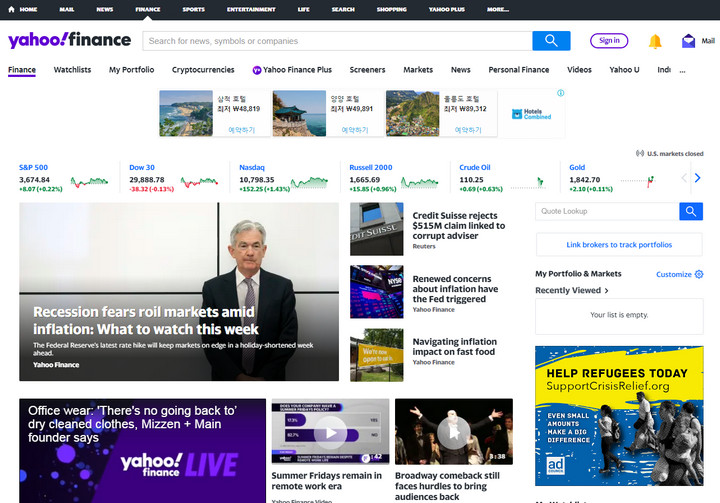Image resolution: width=720 pixels, height=503 pixels.
Task: Select the News tab in finance navigation
Action: coord(461,70)
